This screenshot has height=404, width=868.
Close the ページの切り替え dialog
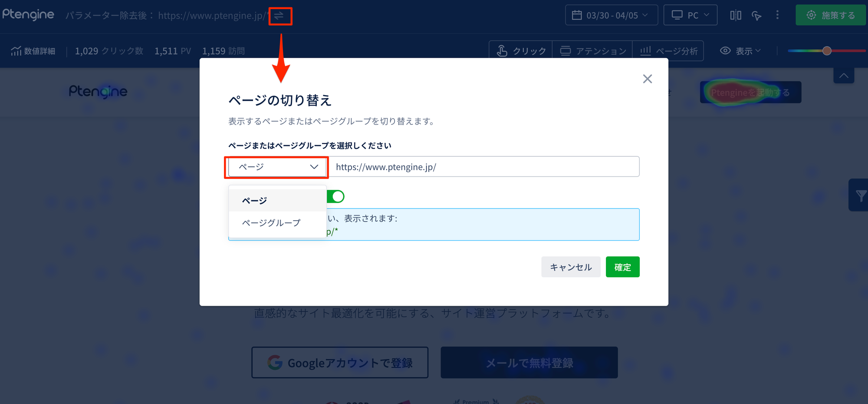pos(647,79)
